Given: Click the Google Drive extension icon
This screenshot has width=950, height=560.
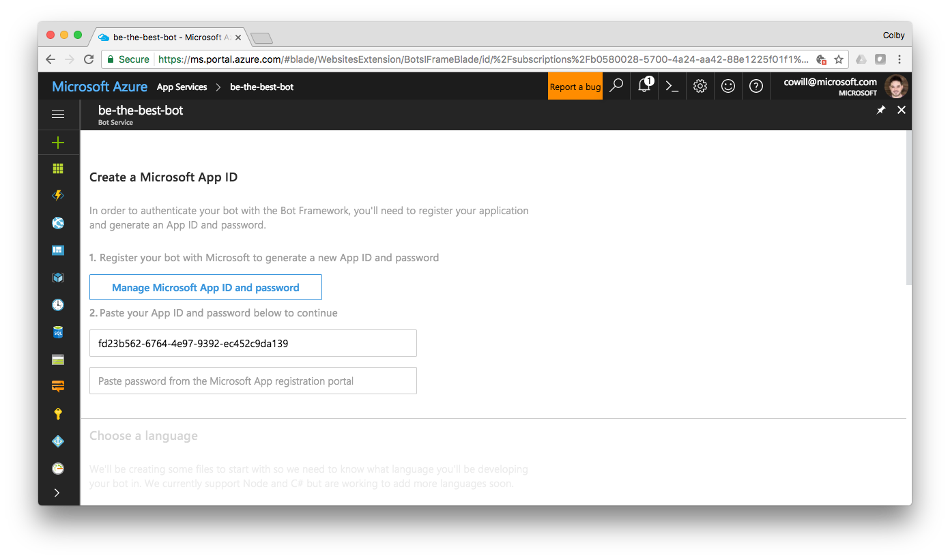Looking at the screenshot, I should 861,59.
